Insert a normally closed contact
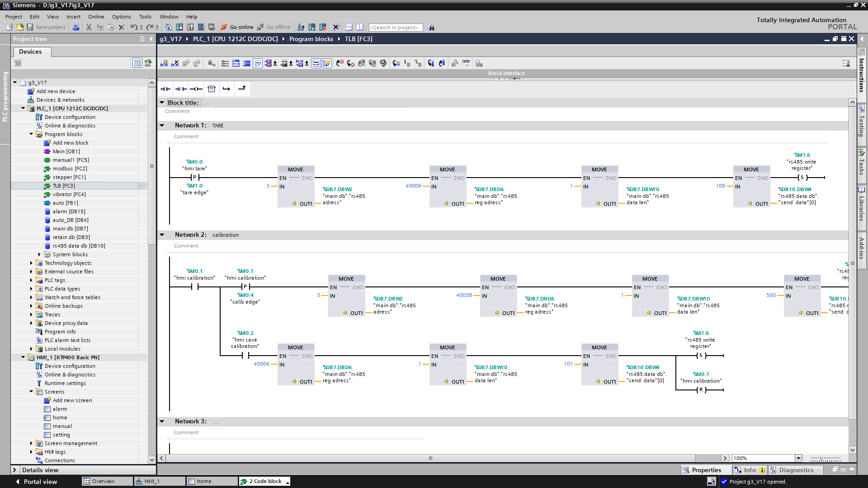The width and height of the screenshot is (868, 488). (x=181, y=89)
